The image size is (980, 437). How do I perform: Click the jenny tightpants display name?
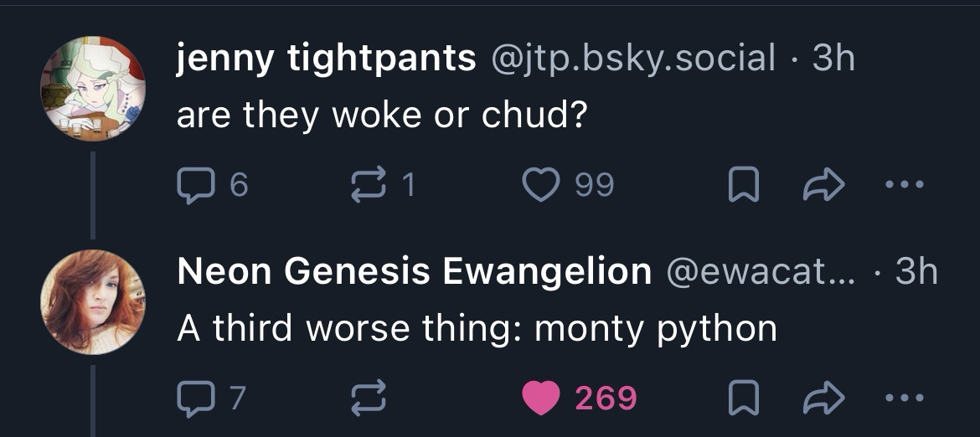(x=326, y=59)
